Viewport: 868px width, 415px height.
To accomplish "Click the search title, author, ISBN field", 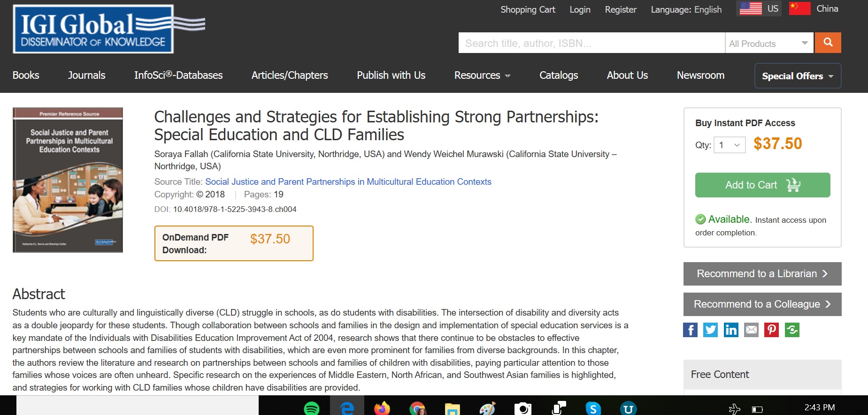I will click(x=591, y=43).
